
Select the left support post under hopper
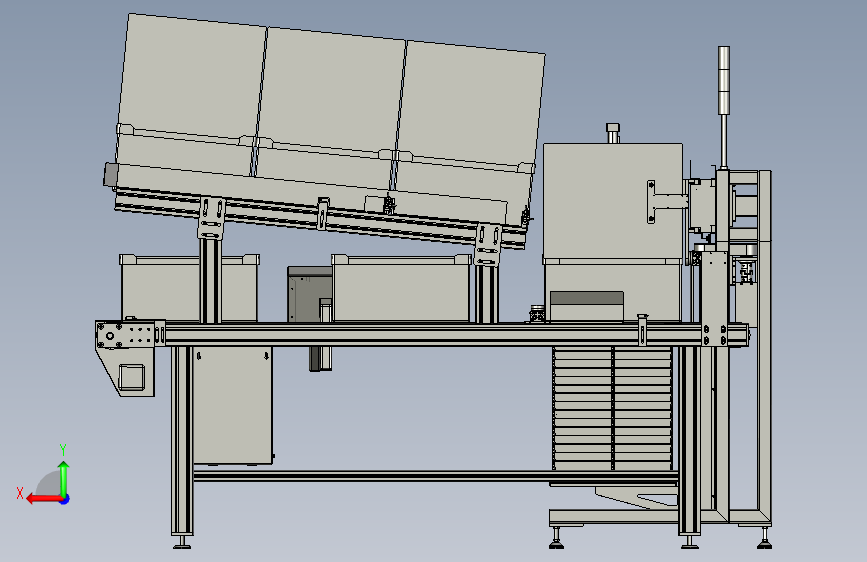[210, 280]
